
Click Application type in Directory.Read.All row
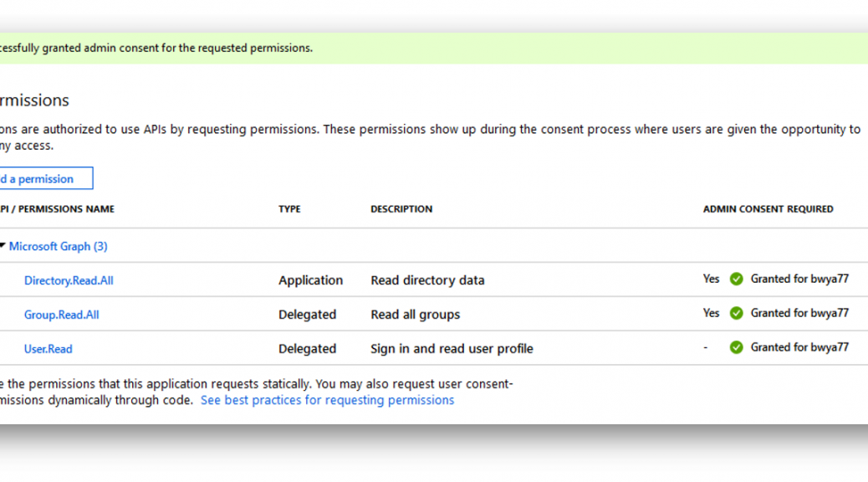pyautogui.click(x=310, y=281)
